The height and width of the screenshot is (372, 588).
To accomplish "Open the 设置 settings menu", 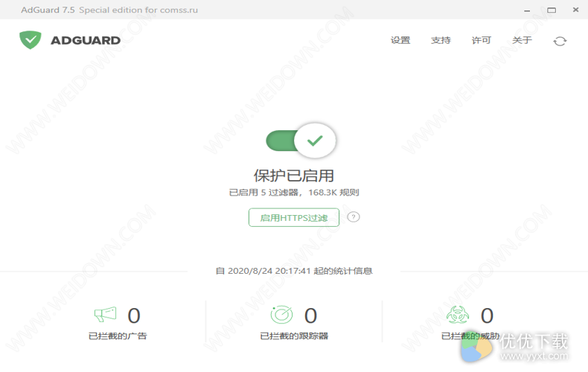I will [400, 40].
